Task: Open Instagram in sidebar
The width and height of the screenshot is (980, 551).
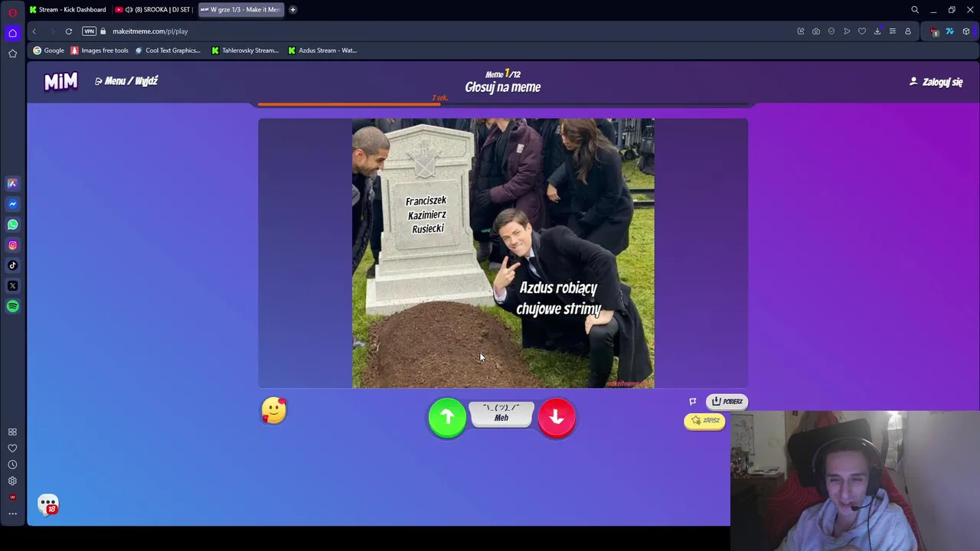Action: click(x=12, y=245)
